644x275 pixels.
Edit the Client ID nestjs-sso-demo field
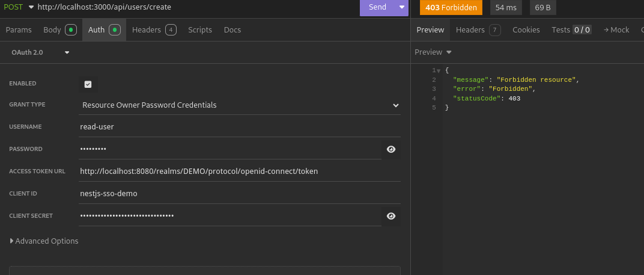[240, 194]
